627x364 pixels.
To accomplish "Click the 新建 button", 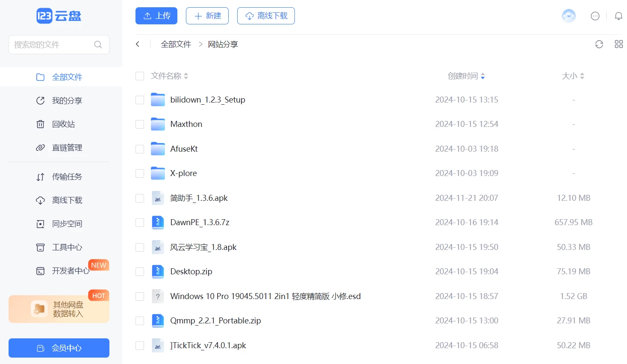I will click(207, 16).
